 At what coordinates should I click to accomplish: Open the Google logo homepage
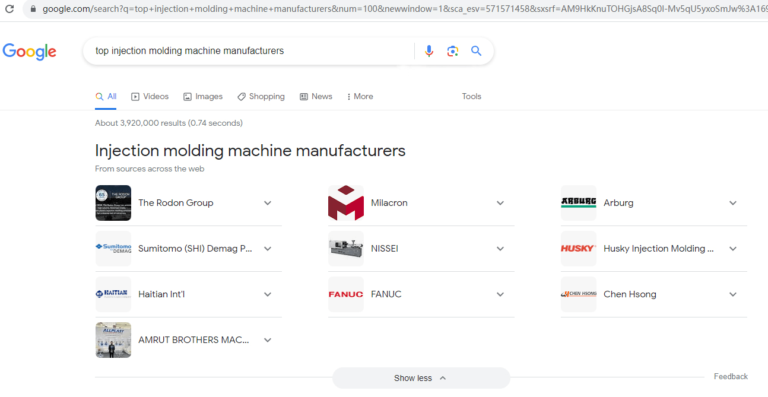(x=29, y=51)
